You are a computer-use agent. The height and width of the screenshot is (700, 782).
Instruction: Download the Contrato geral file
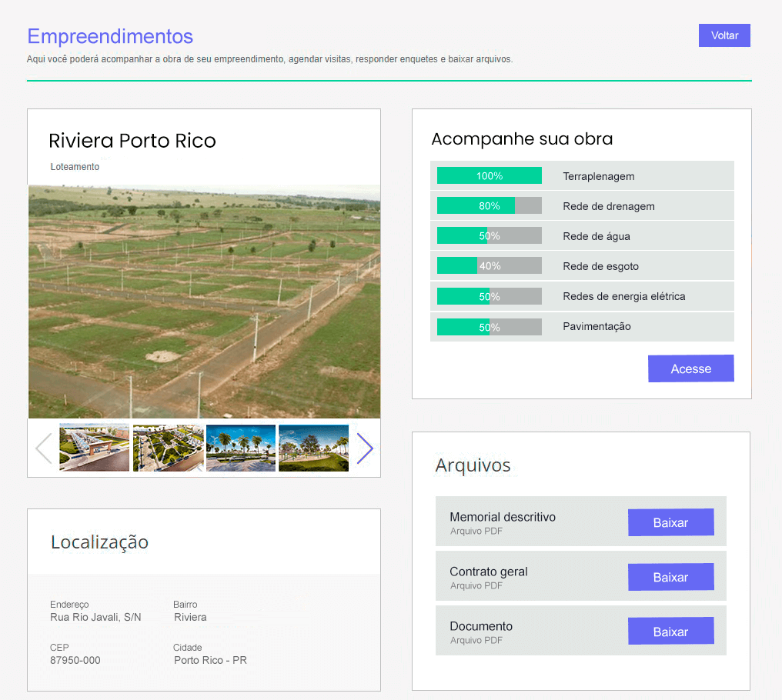click(670, 577)
